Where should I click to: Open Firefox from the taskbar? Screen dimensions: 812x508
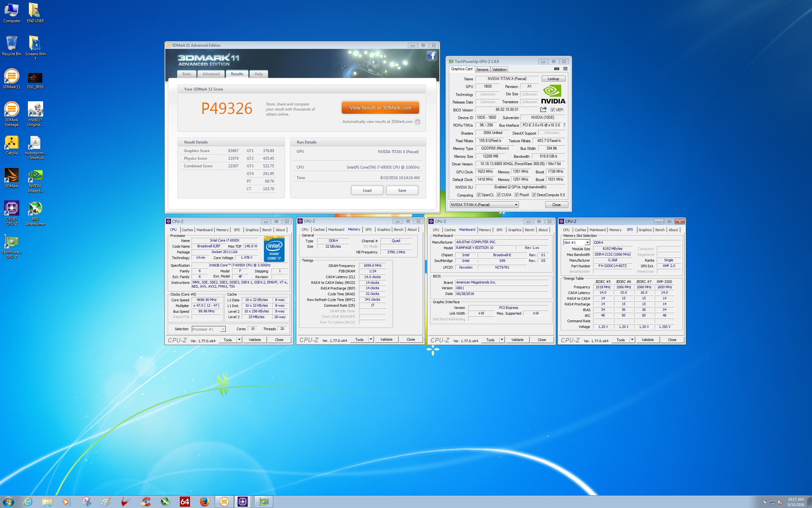coord(204,502)
